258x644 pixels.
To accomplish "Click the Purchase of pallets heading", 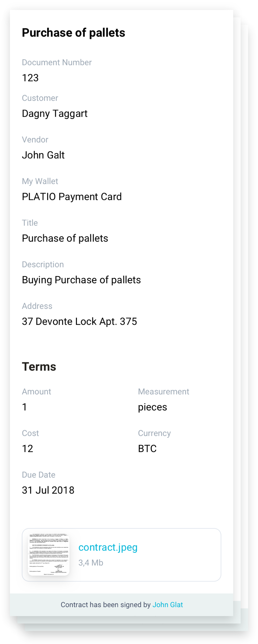I will click(73, 33).
